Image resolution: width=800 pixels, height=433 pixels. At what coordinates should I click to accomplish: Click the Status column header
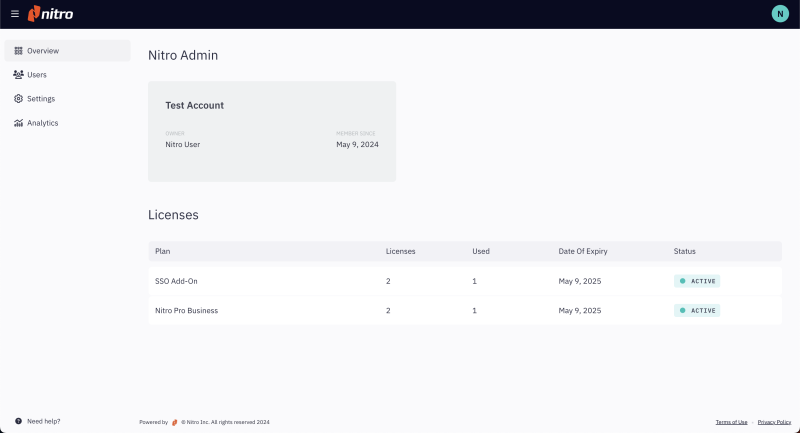tap(684, 251)
